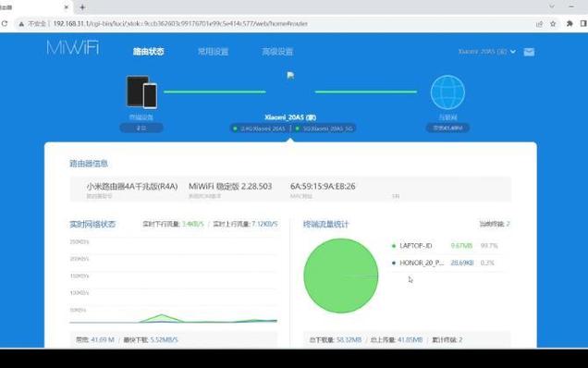Click the realtime upload value 7.12KB/S

tap(264, 224)
